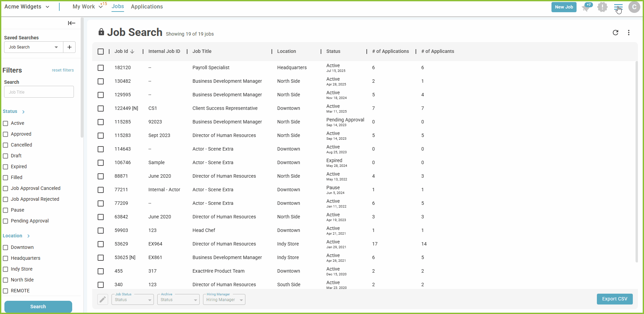Enable the Active status filter
The width and height of the screenshot is (644, 314).
click(5, 123)
